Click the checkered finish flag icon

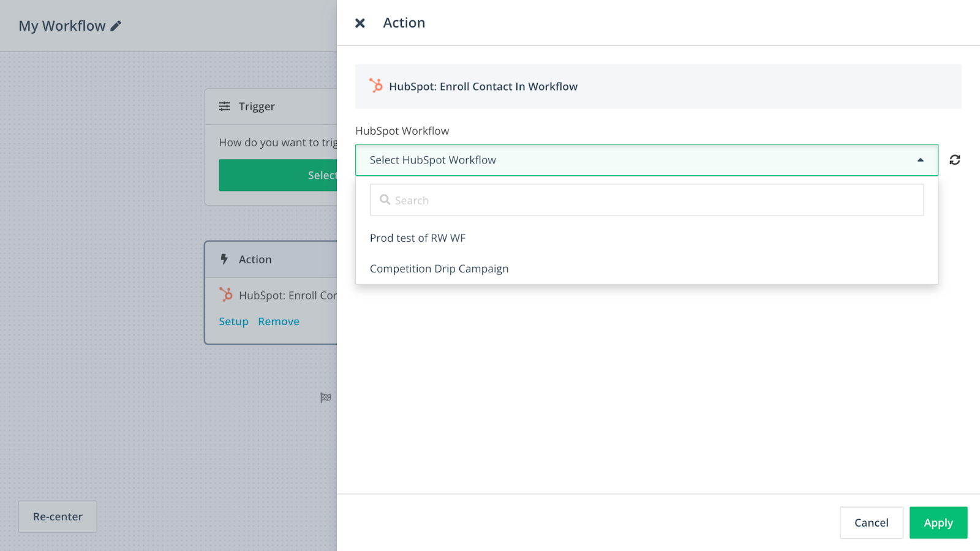pyautogui.click(x=326, y=398)
